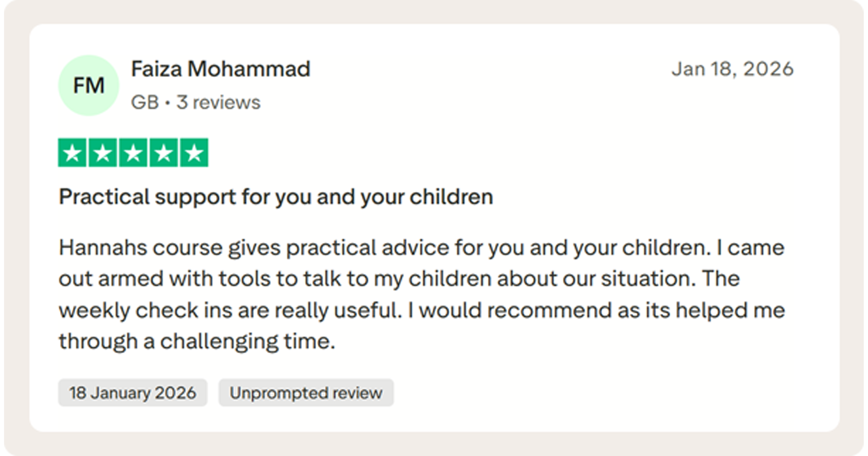Select the third green rating star
This screenshot has width=868, height=456.
(x=133, y=153)
